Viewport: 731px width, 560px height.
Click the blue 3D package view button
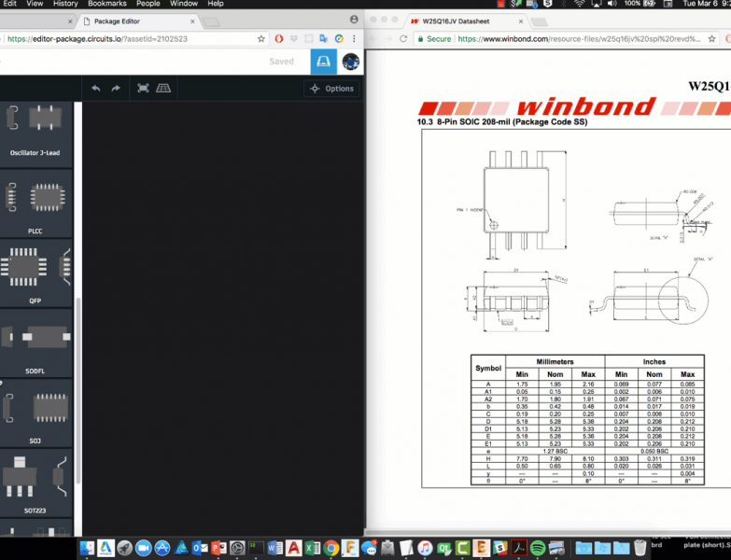pos(324,62)
